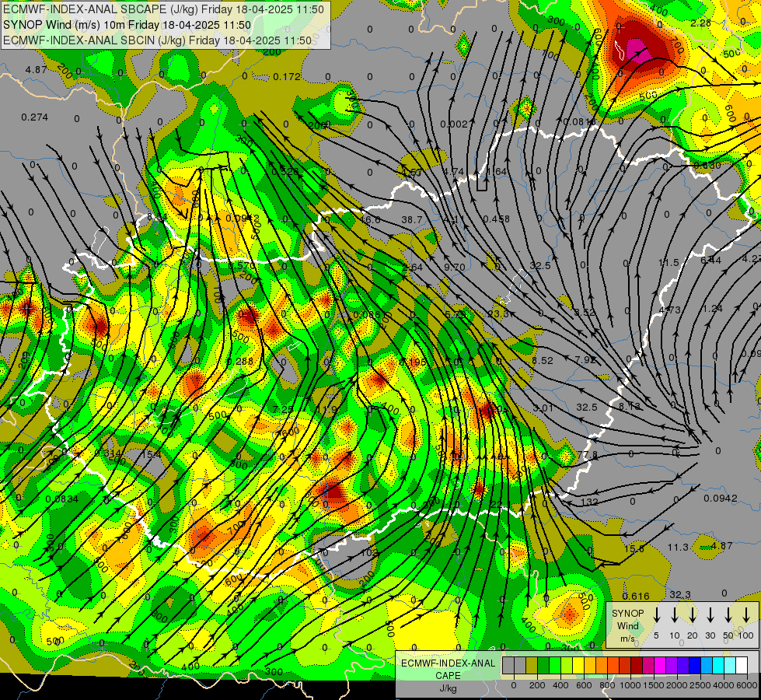This screenshot has width=761, height=700.
Task: Click the wind arrow labeled 5 m/s
Action: (656, 615)
